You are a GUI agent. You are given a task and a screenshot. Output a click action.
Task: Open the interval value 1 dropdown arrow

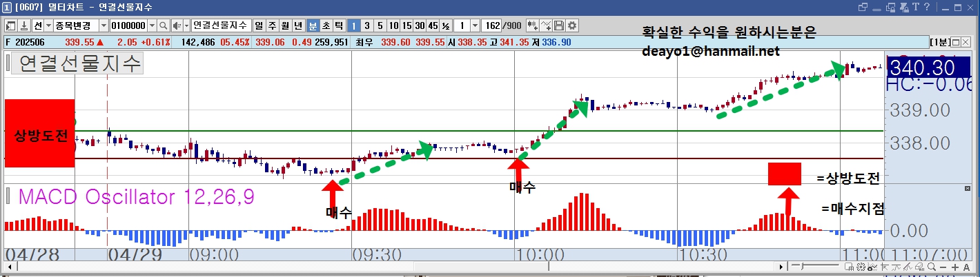(475, 25)
